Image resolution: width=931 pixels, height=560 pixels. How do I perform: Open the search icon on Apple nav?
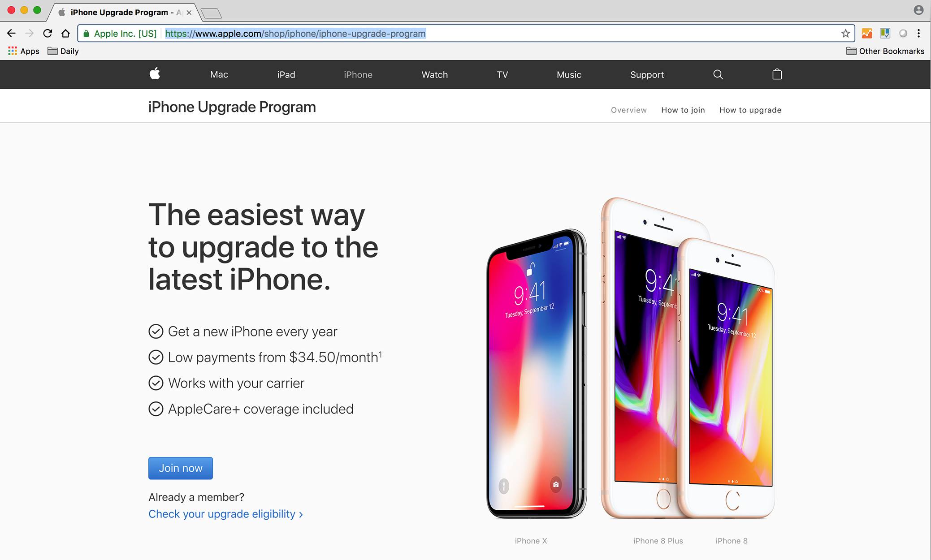718,74
